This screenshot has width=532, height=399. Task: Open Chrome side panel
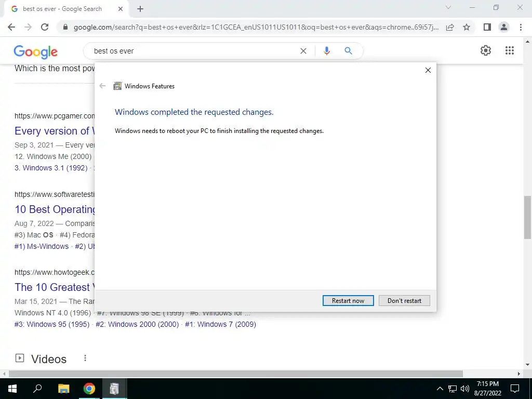(x=487, y=27)
